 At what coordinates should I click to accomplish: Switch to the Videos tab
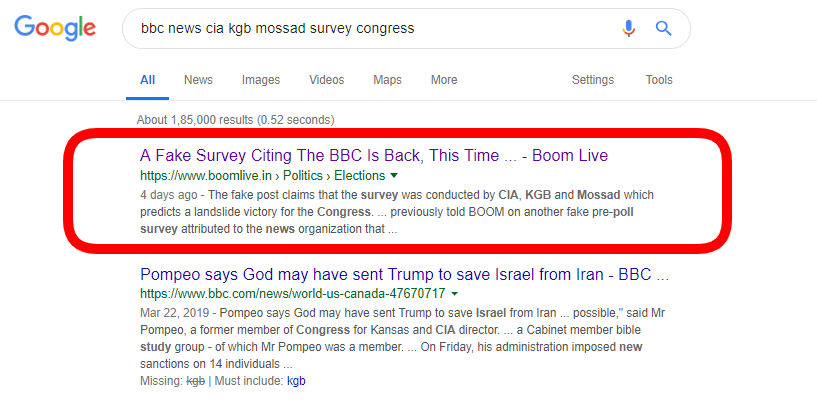click(327, 80)
